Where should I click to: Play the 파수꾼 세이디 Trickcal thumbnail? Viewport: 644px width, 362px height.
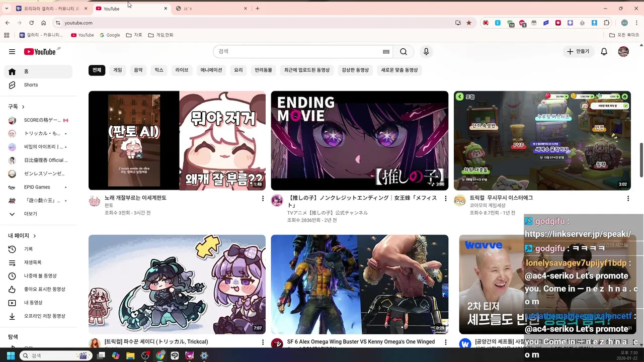[x=177, y=284]
